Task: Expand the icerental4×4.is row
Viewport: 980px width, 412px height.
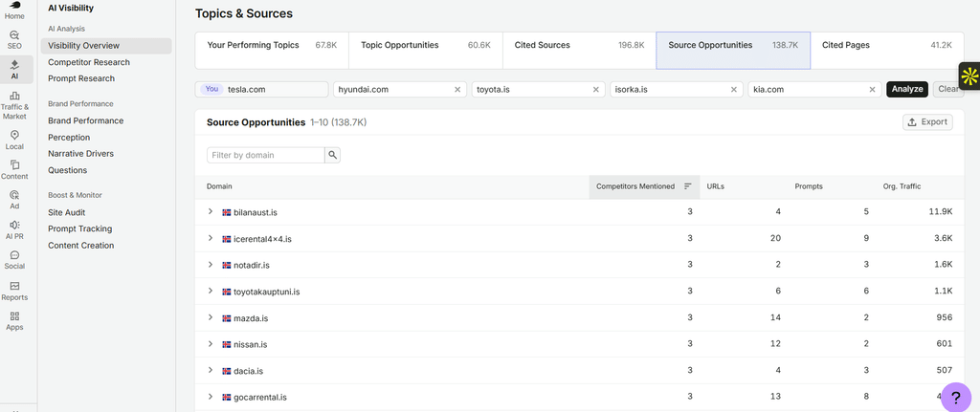Action: (x=211, y=238)
